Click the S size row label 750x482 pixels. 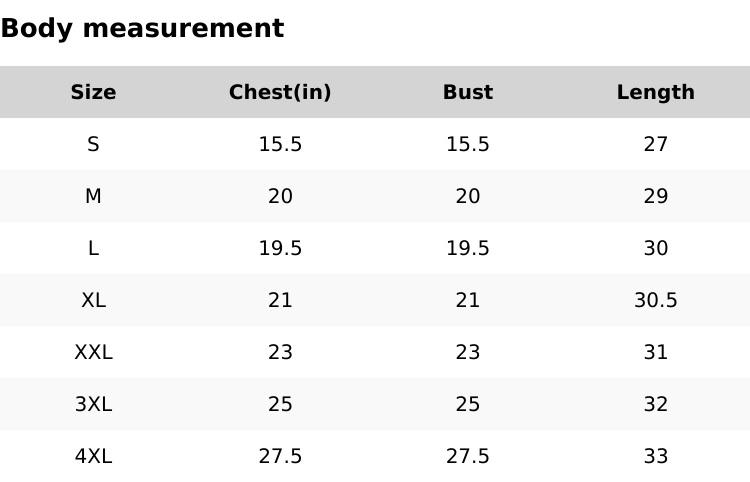point(93,144)
